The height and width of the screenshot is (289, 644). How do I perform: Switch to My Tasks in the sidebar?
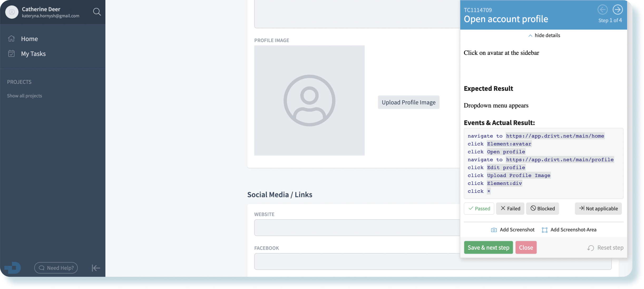(x=33, y=53)
